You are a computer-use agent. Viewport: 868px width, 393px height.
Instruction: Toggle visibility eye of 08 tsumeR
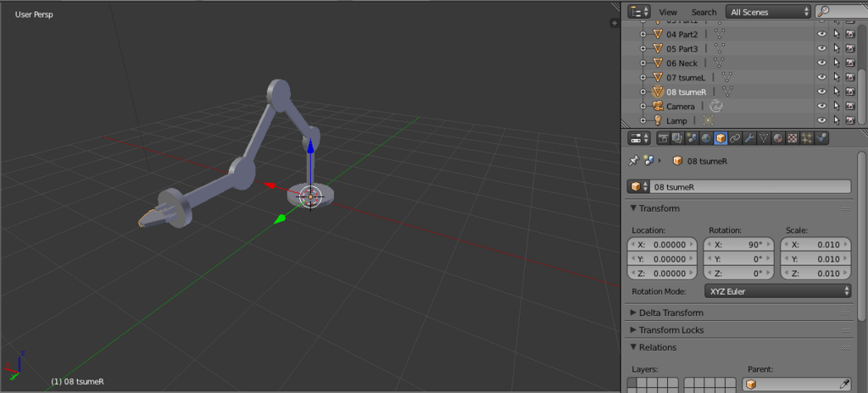[822, 91]
